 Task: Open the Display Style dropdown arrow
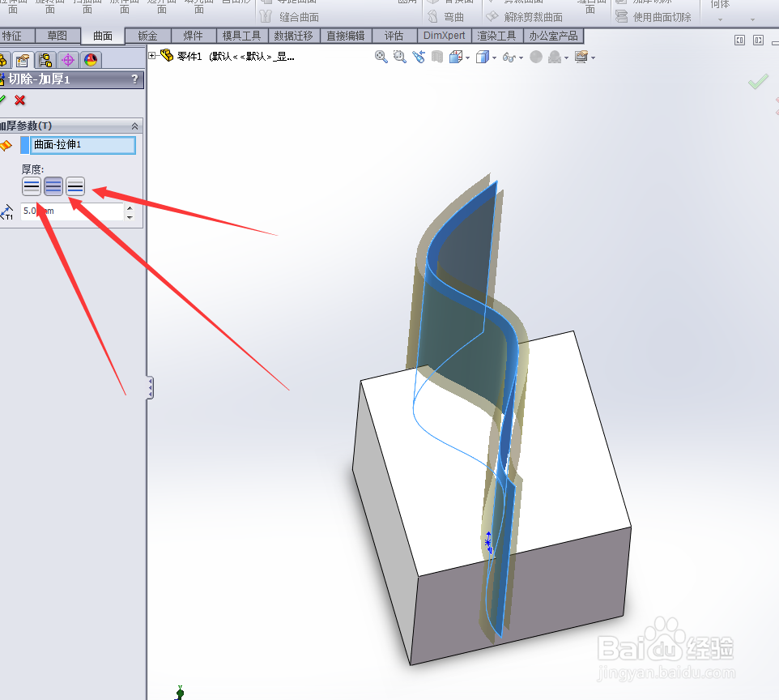pos(494,58)
